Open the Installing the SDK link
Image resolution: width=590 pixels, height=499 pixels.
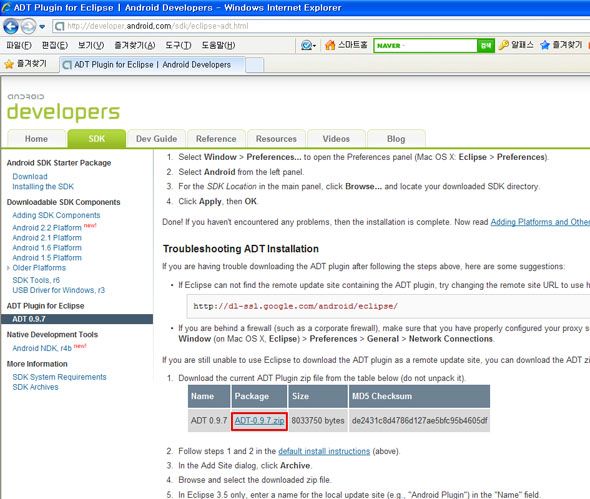coord(43,187)
